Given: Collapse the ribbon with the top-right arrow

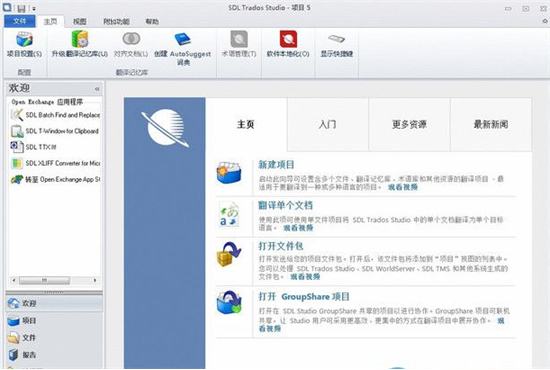Looking at the screenshot, I should point(545,22).
